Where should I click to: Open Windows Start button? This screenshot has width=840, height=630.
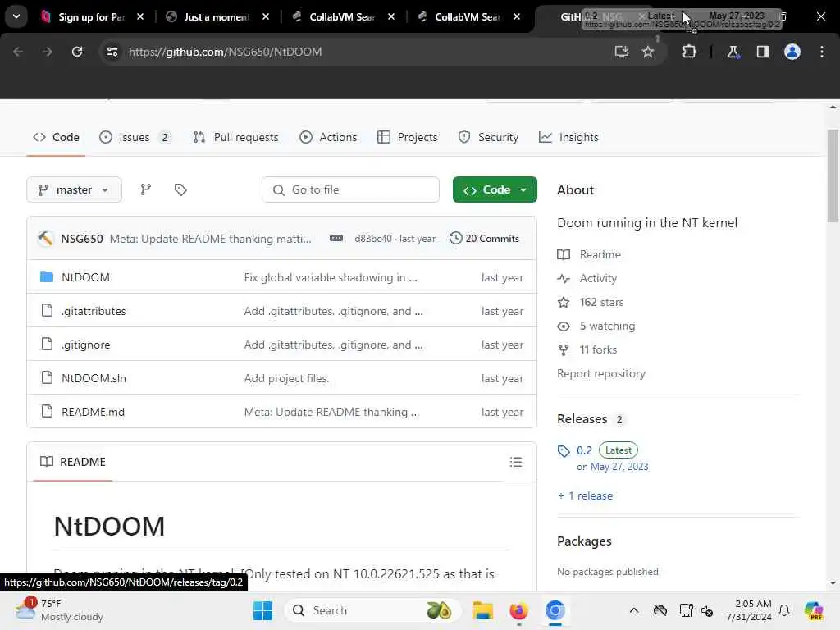pyautogui.click(x=262, y=610)
